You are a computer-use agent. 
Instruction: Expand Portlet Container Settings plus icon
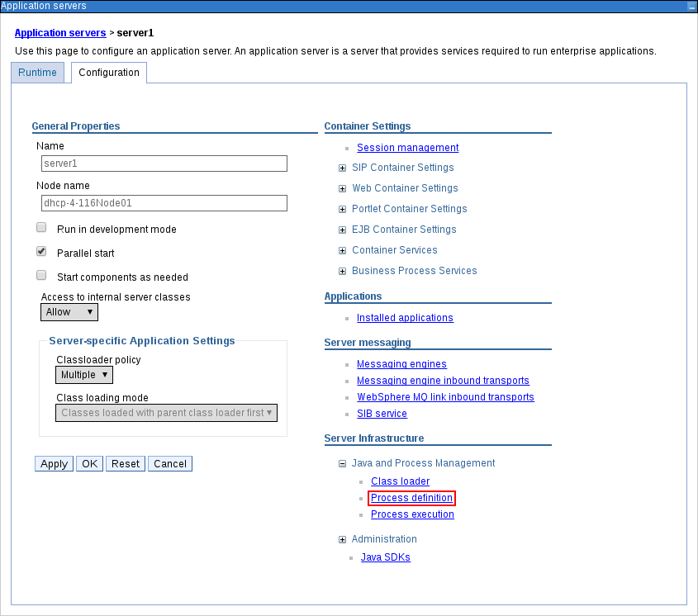pos(342,209)
